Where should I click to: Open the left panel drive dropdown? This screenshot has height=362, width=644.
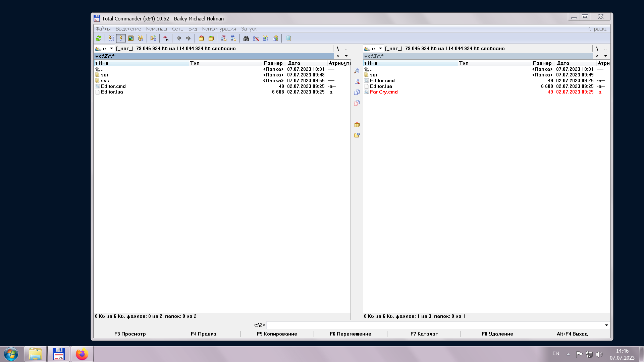[x=111, y=49]
